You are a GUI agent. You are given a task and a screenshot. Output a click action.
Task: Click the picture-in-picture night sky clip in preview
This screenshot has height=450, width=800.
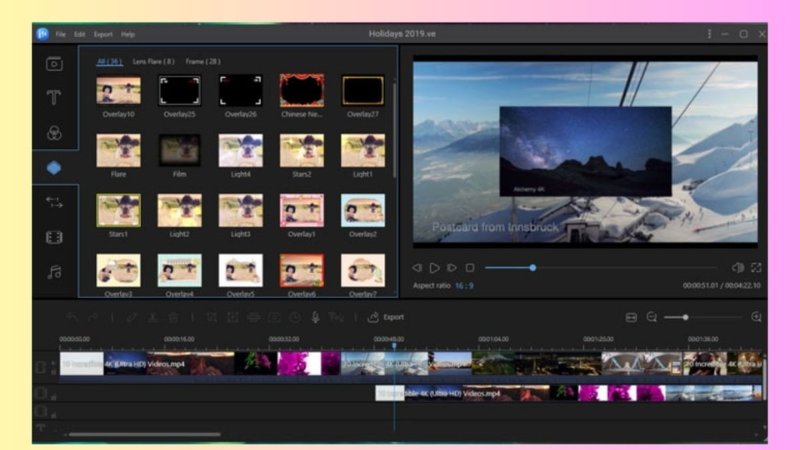click(585, 151)
